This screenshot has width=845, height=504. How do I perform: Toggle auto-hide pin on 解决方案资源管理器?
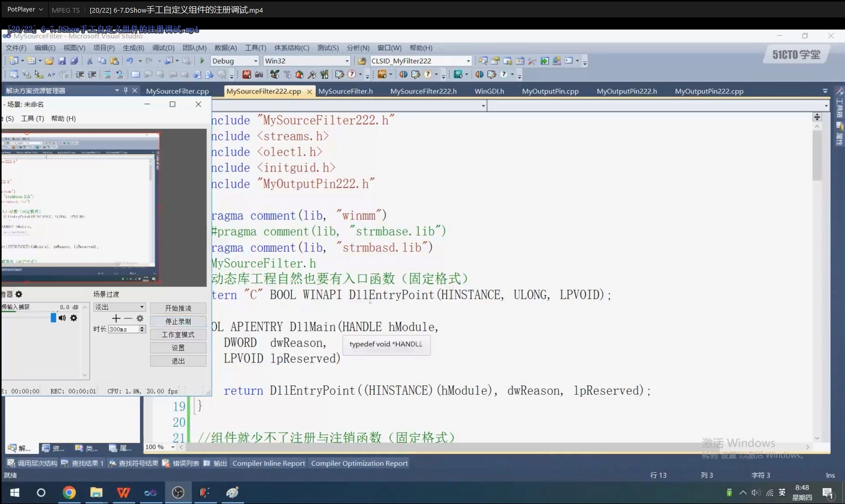point(125,90)
